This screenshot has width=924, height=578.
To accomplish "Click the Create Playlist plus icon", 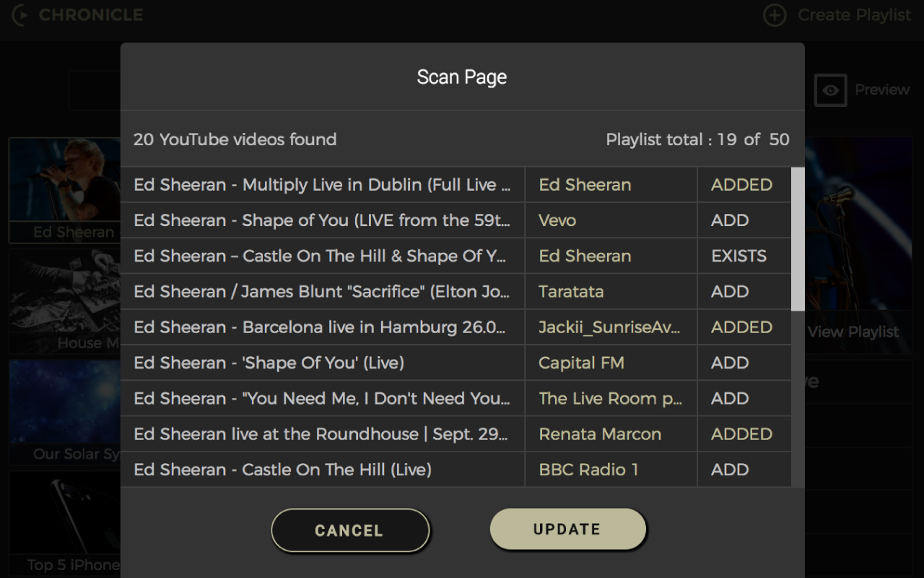I will (x=775, y=15).
